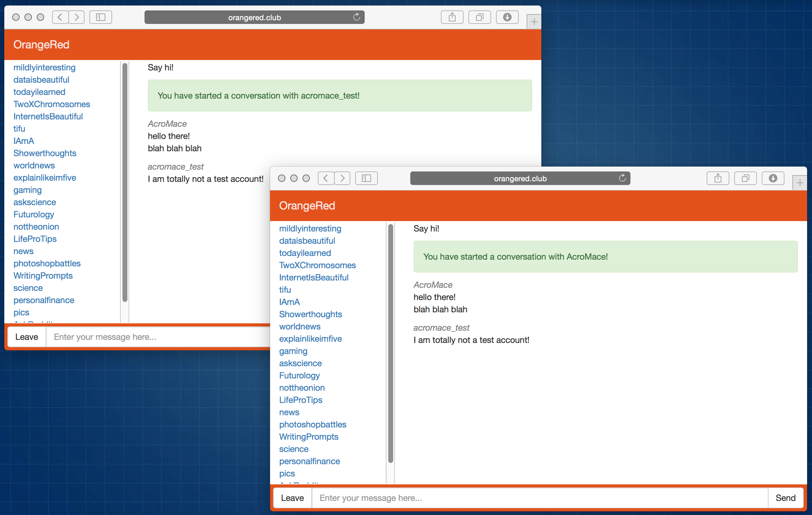Select personalfinance in front window sidebar
Screen dimensions: 812x515
(x=309, y=461)
